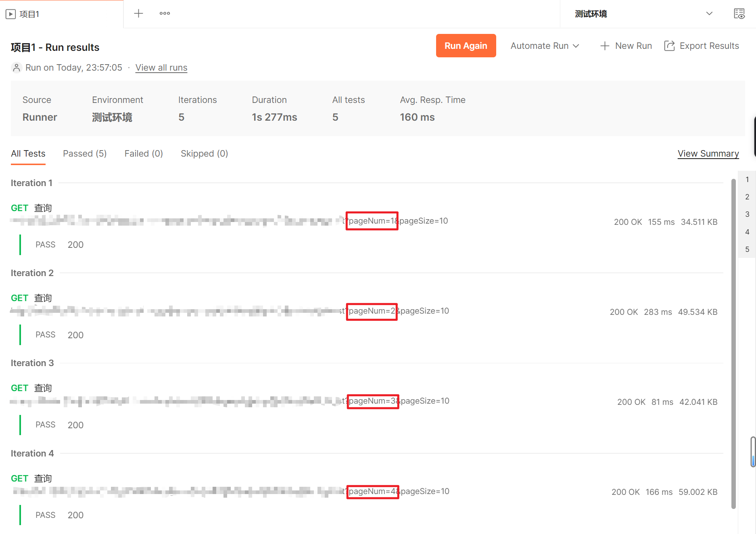Click the Run on Today, 23:57:05 text
This screenshot has height=534, width=756.
coord(74,67)
